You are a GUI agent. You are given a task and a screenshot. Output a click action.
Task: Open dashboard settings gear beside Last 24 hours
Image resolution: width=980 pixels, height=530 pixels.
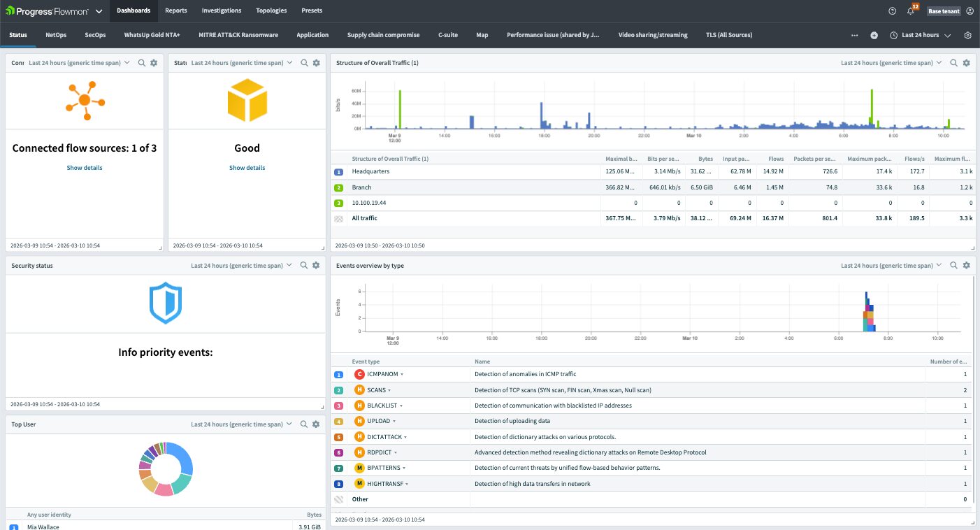coord(967,35)
